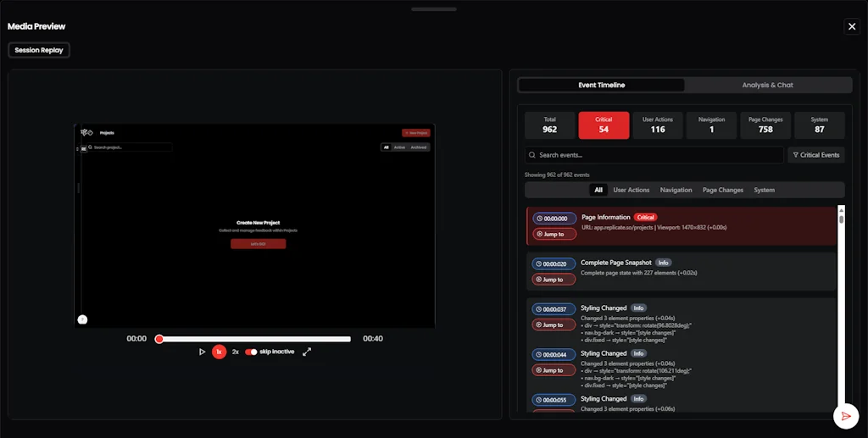Click the Session Replay button

[39, 50]
